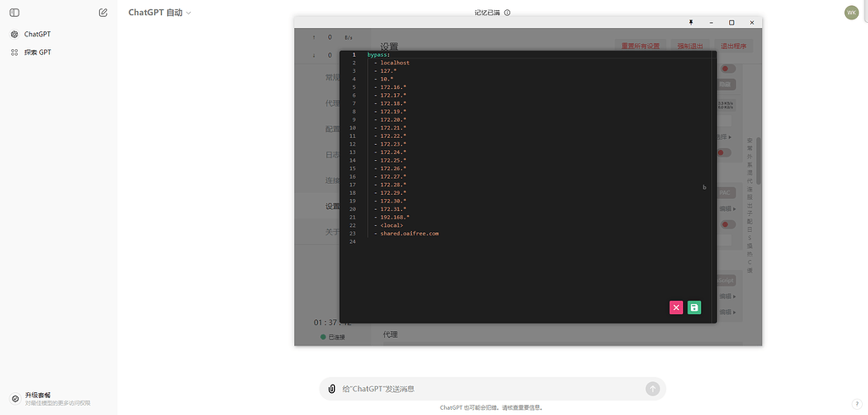Switch to the 设置 tab in Clash sidebar
The image size is (868, 415).
pos(332,207)
